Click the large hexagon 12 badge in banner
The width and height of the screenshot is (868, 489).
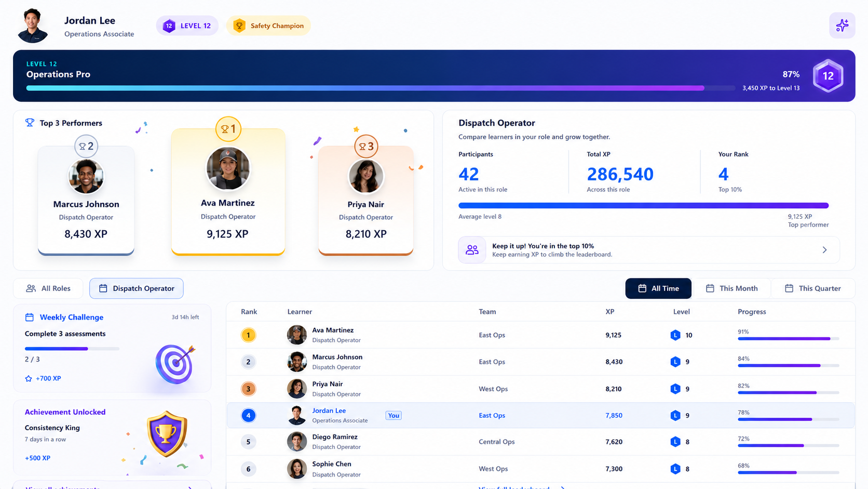828,76
